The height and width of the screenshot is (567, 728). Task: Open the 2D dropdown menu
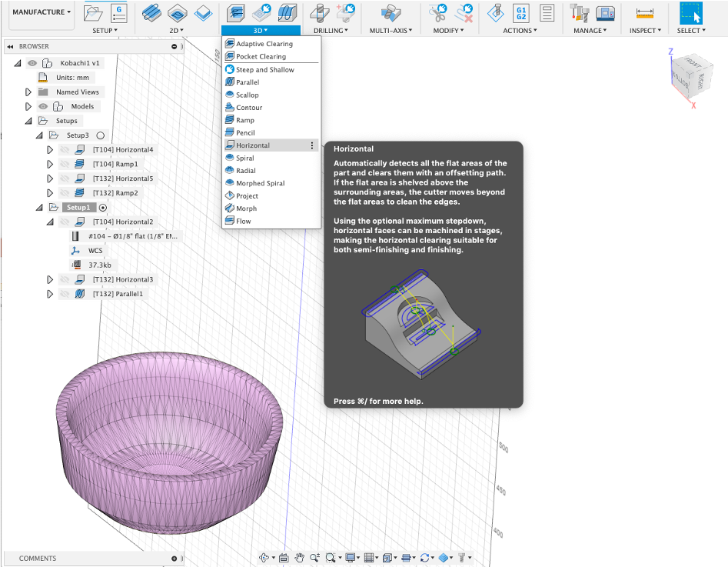click(176, 30)
